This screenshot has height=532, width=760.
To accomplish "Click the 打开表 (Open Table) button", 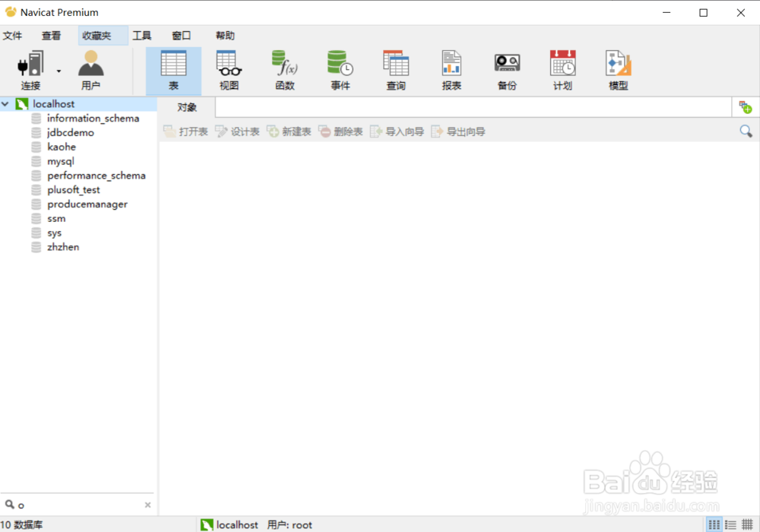I will 185,131.
